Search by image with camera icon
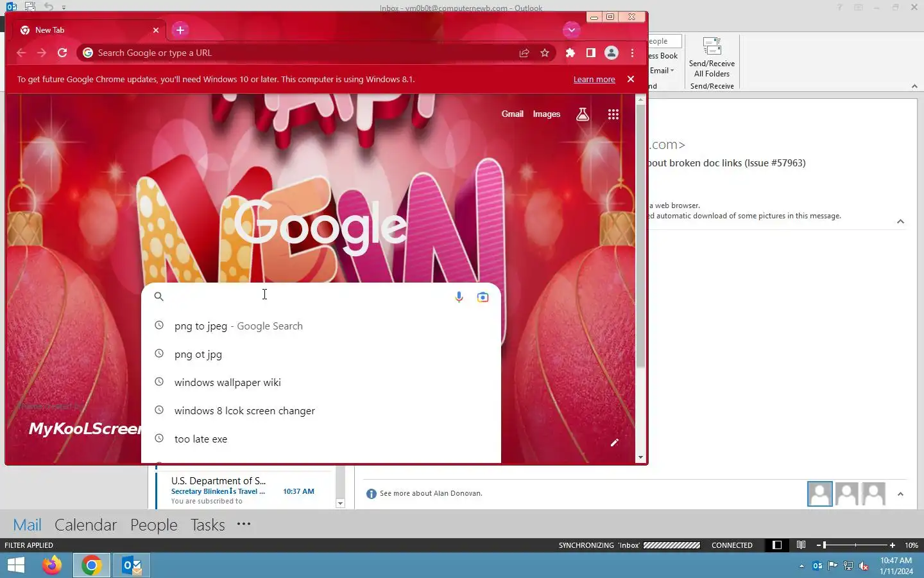Screen dimensions: 924x578 tap(483, 297)
